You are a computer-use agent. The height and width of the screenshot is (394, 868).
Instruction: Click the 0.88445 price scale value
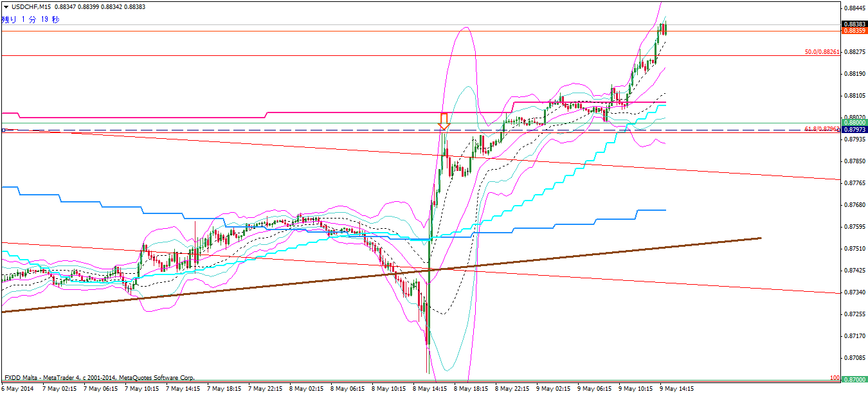[854, 8]
